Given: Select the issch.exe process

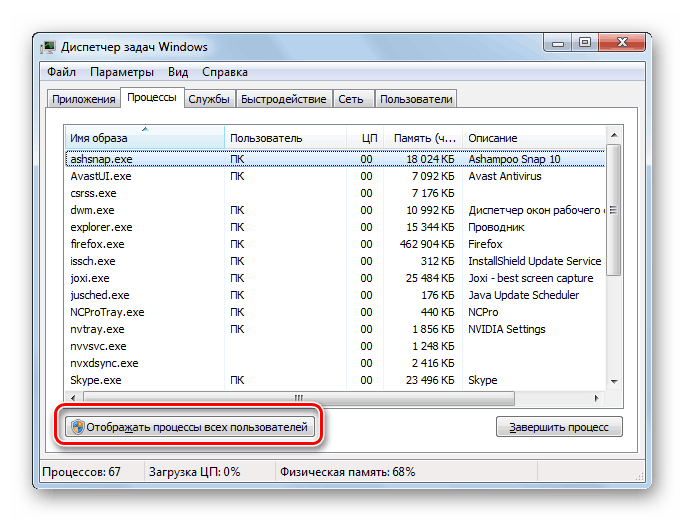Looking at the screenshot, I should (x=335, y=261).
